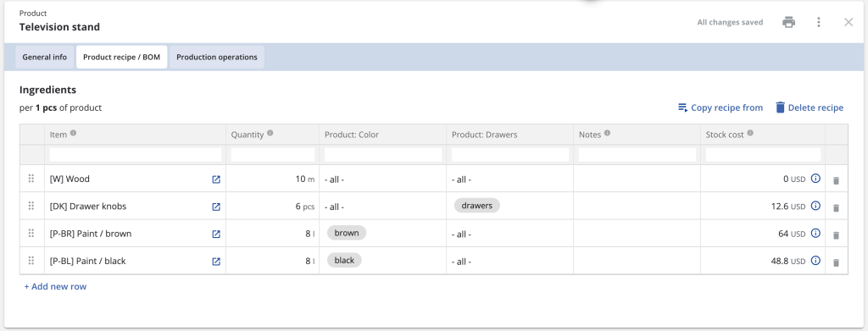Add a new ingredient row
The width and height of the screenshot is (868, 331).
pos(55,286)
